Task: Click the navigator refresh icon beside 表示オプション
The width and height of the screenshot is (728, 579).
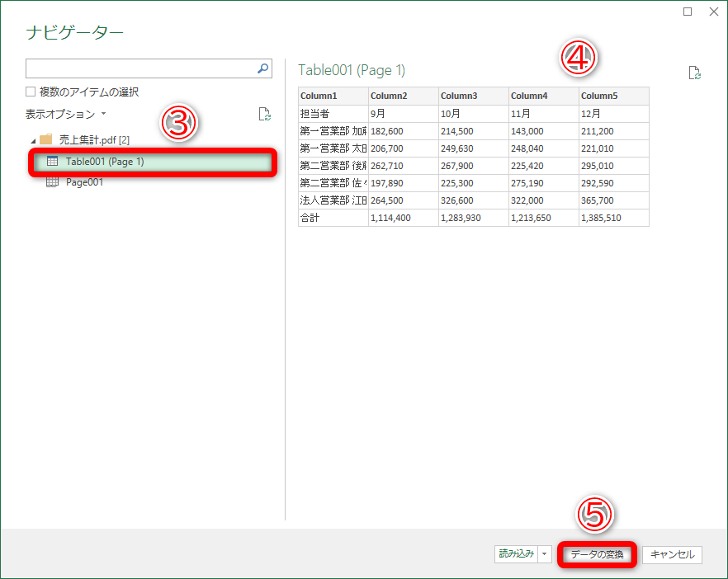Action: click(x=265, y=114)
